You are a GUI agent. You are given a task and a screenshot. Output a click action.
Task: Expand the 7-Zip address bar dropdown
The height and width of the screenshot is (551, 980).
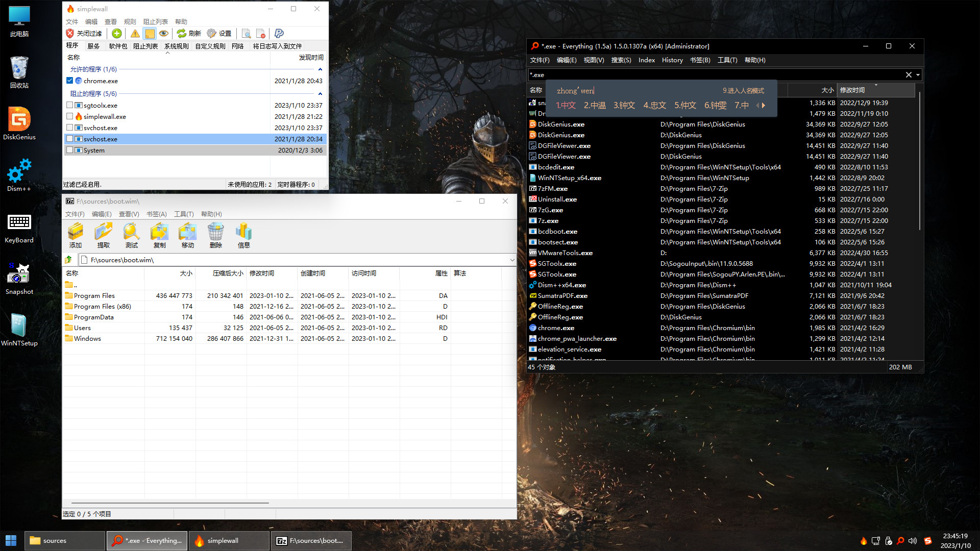click(x=512, y=260)
